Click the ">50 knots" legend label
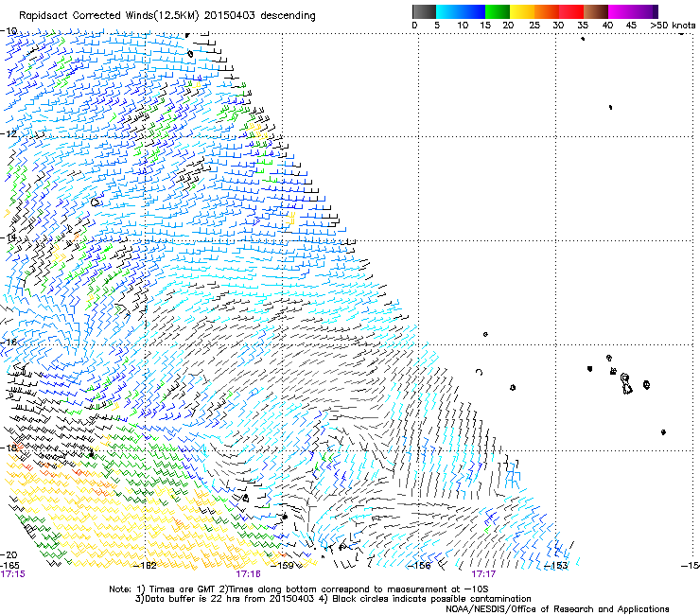 pyautogui.click(x=673, y=26)
